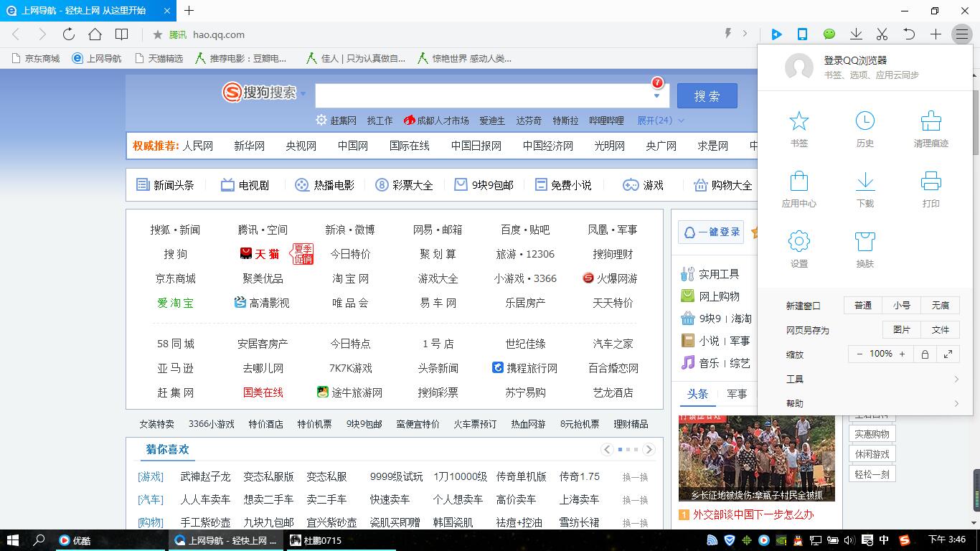
Task: Click the lightning speed mode icon
Action: pos(728,34)
